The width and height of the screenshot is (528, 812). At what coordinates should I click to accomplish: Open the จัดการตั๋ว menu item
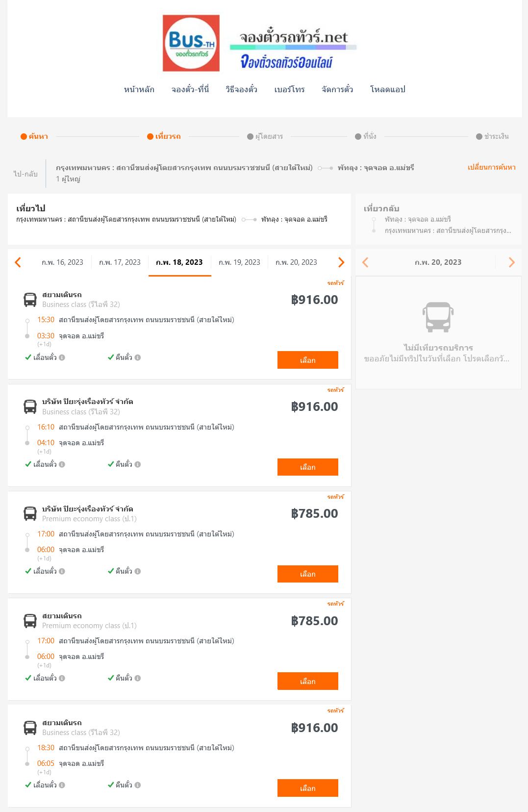pos(337,89)
